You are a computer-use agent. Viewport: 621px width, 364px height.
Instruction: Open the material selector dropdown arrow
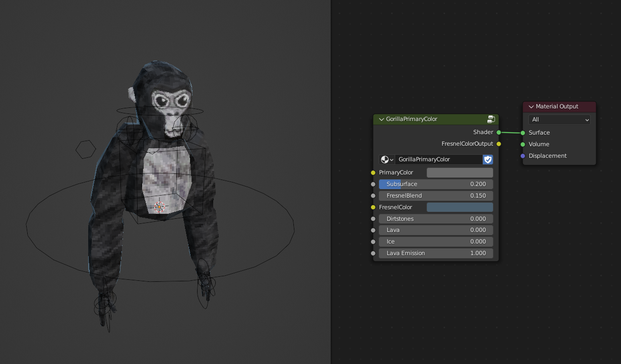[x=392, y=159]
